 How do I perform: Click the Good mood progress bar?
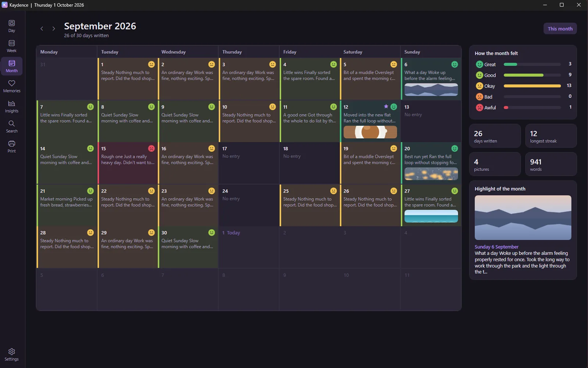point(532,75)
